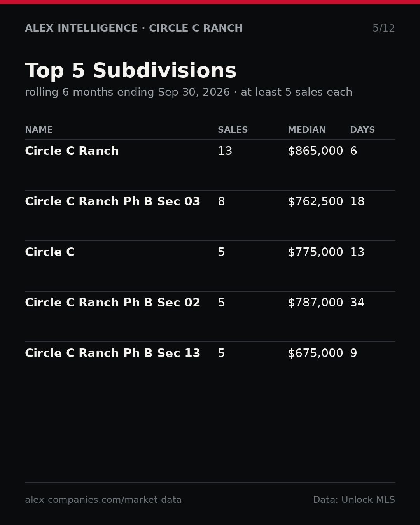This screenshot has height=525, width=420.
Task: Click the Top 5 Subdivisions heading
Action: pos(131,72)
